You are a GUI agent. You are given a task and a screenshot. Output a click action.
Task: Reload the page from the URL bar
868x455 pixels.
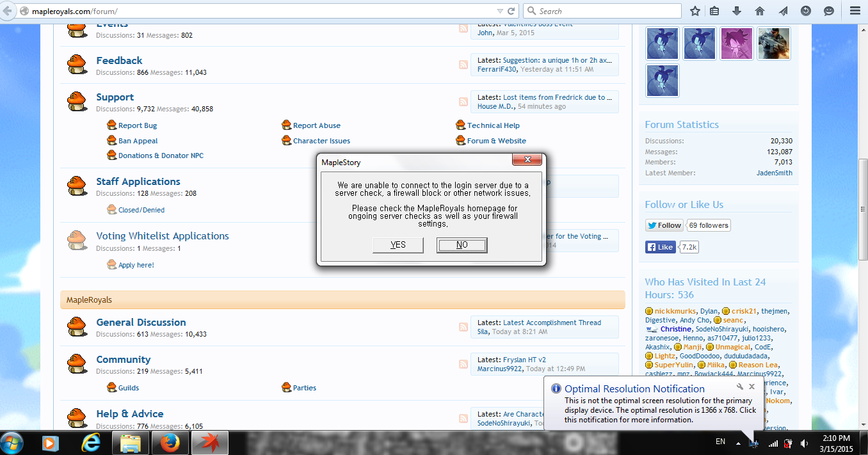click(511, 11)
